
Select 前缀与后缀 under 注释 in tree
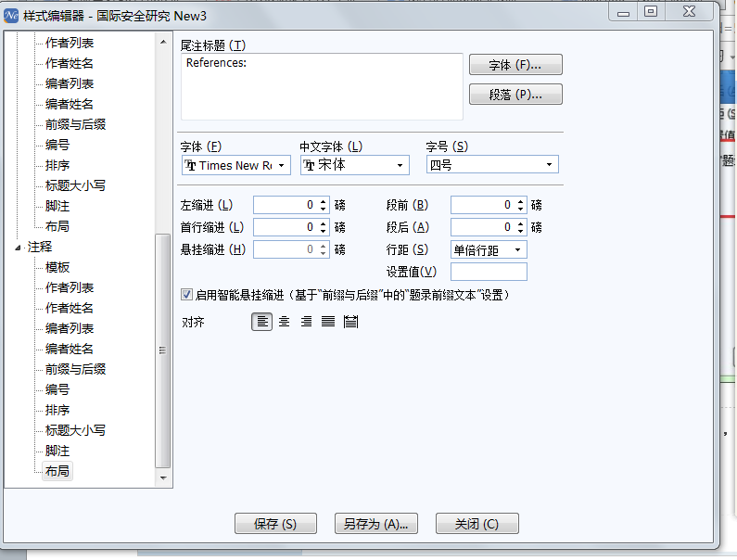coord(75,369)
